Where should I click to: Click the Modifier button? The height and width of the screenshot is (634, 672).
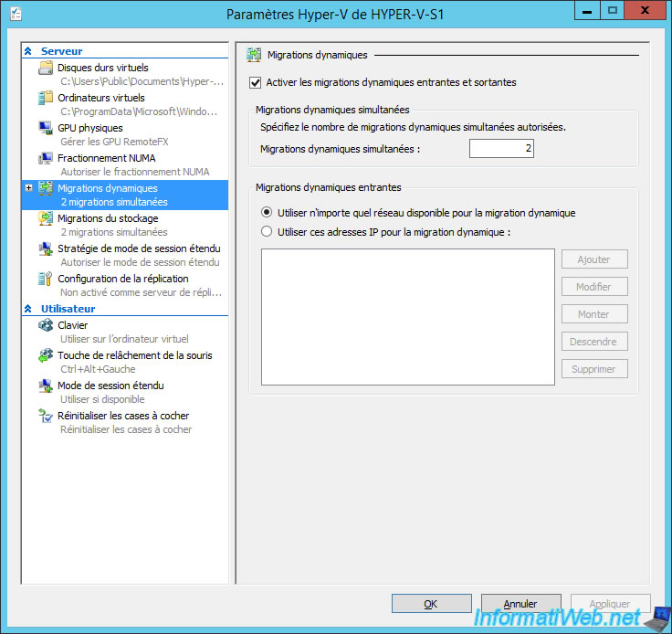coord(594,287)
